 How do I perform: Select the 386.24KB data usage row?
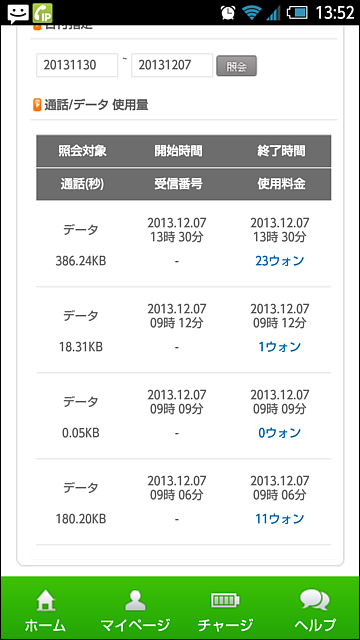[184, 244]
